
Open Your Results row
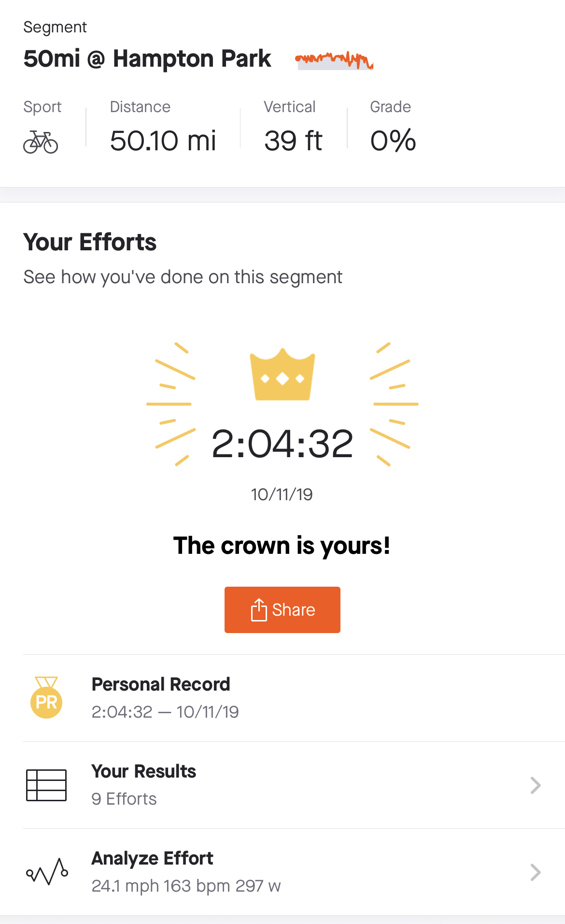290,785
